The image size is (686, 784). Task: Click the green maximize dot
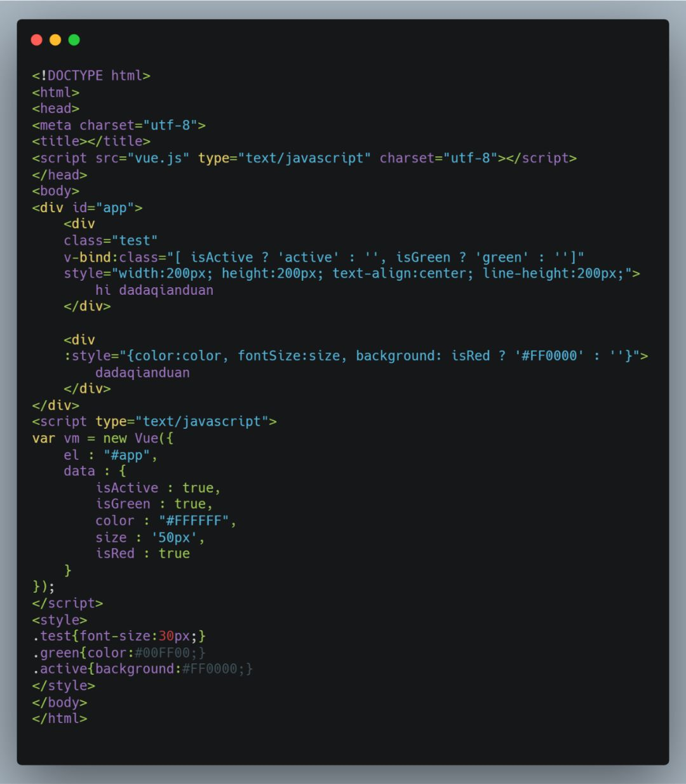coord(74,40)
